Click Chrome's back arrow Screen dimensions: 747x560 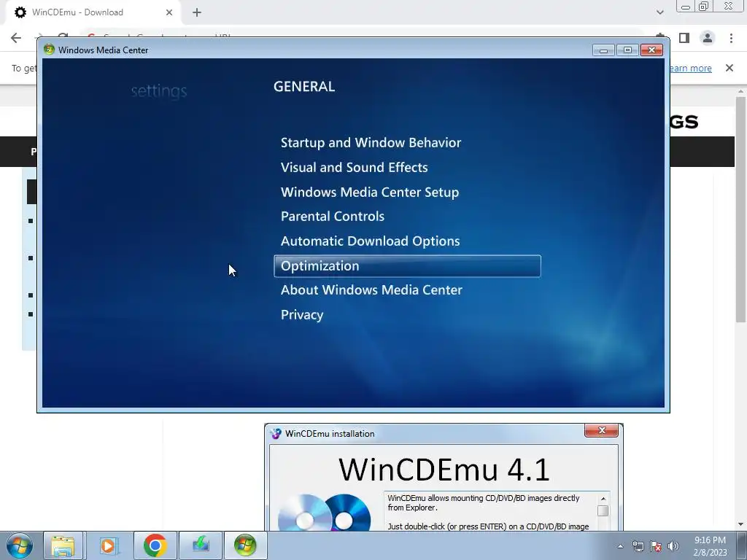coord(16,38)
